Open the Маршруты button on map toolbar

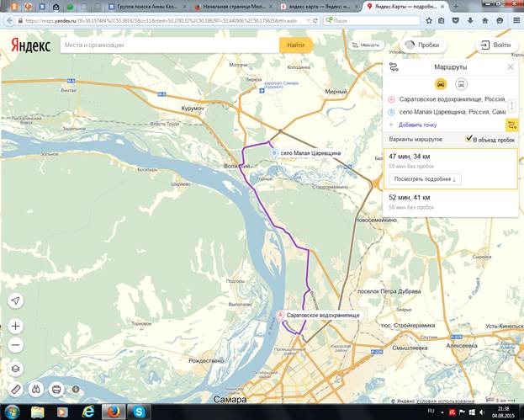[x=366, y=45]
